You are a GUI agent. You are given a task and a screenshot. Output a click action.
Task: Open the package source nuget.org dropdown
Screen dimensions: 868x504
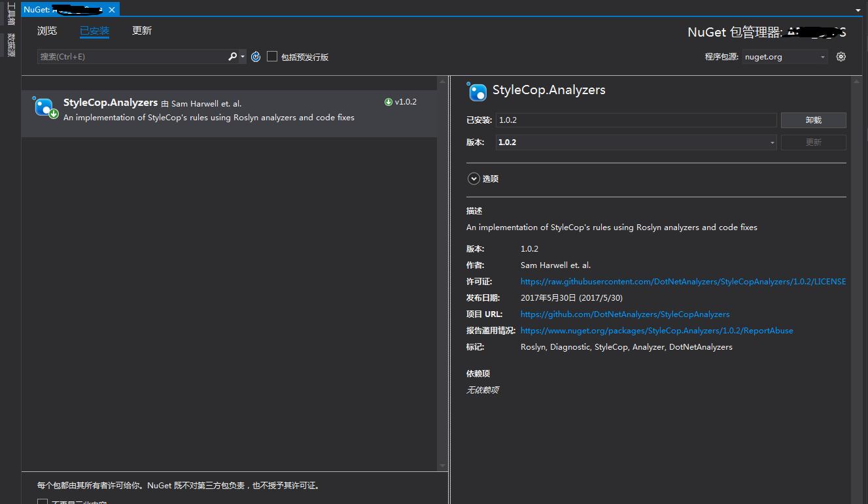tap(785, 57)
